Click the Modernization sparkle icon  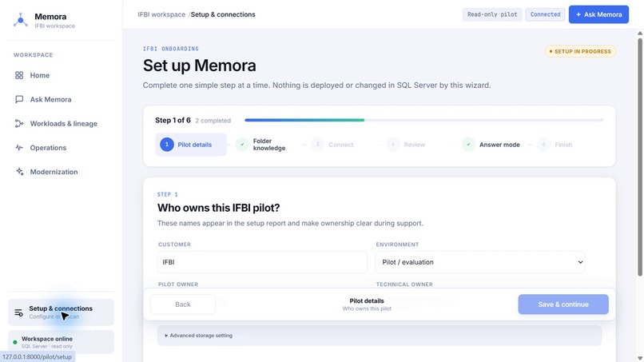[19, 172]
